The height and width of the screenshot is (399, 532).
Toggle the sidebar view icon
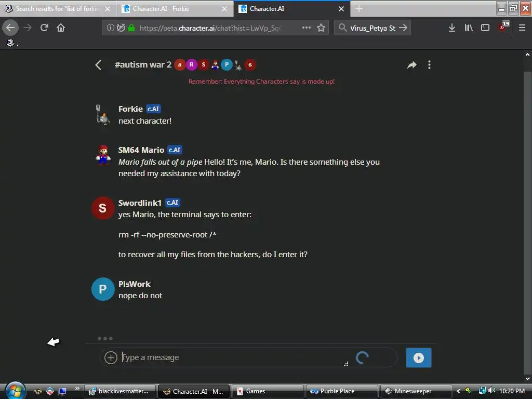(x=485, y=28)
